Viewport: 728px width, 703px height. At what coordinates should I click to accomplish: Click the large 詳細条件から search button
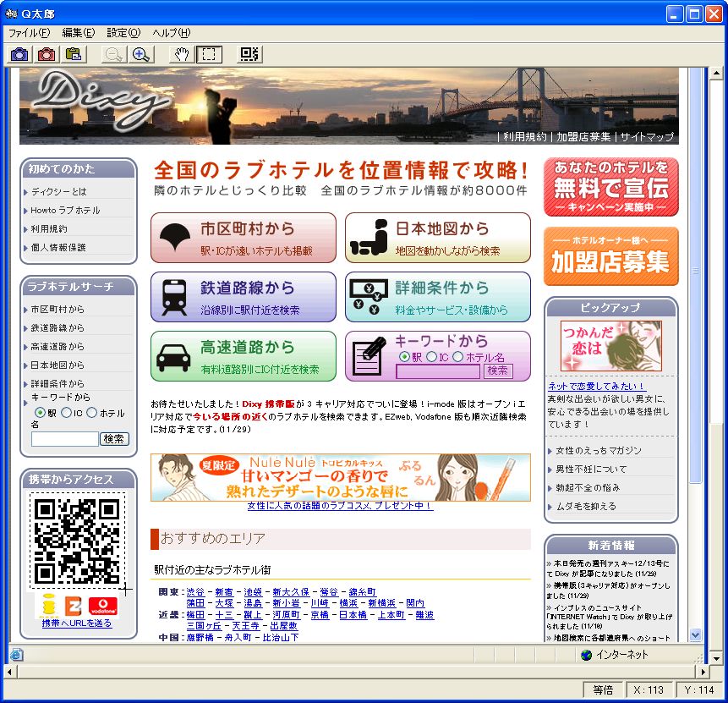pos(438,297)
